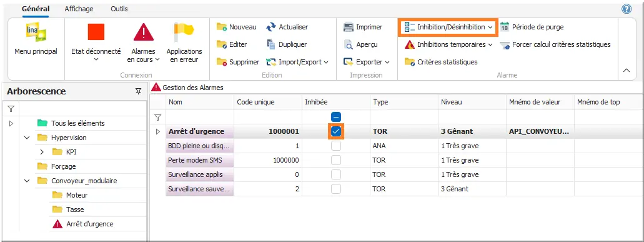Check Inhibée for Perte modem SMS

coord(336,160)
